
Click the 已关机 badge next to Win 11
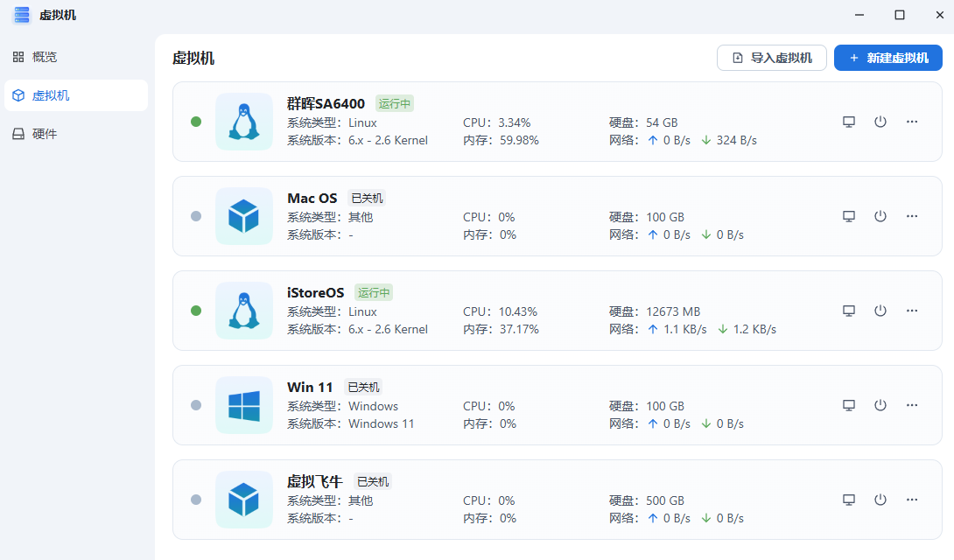[363, 388]
